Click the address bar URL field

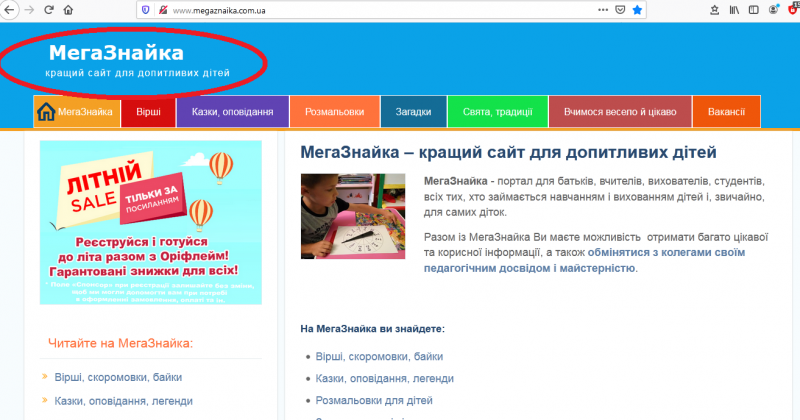pos(380,9)
